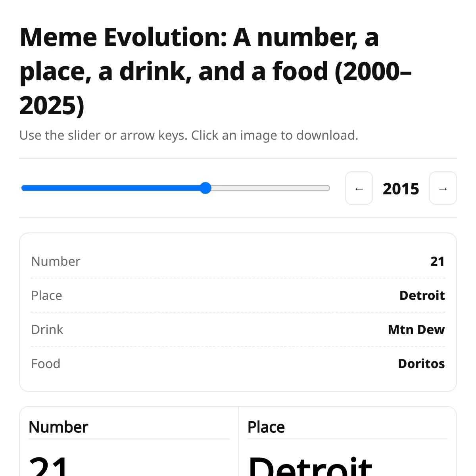This screenshot has width=476, height=476.
Task: Click the value 21 in the Number row
Action: (437, 261)
